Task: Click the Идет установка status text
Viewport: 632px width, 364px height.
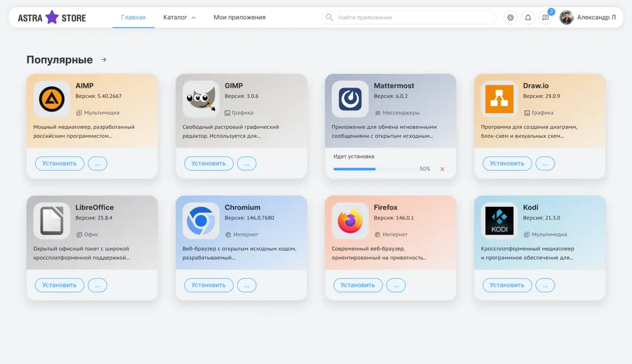Action: click(x=354, y=157)
